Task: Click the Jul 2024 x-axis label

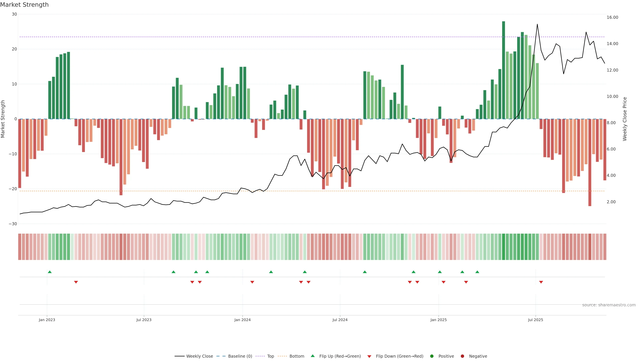Action: [340, 320]
